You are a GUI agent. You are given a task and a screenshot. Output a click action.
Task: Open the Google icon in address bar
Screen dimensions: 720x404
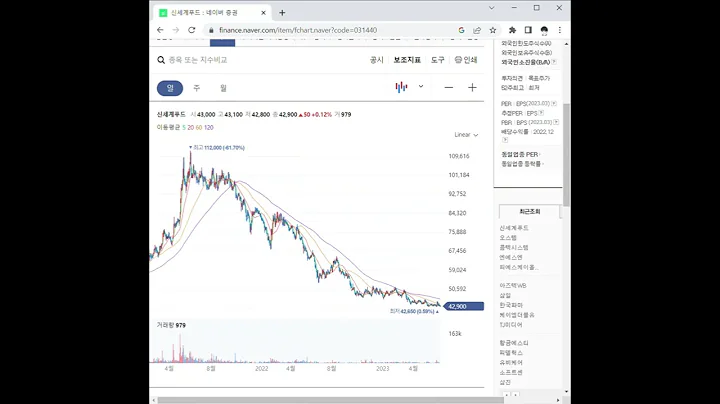coord(461,30)
